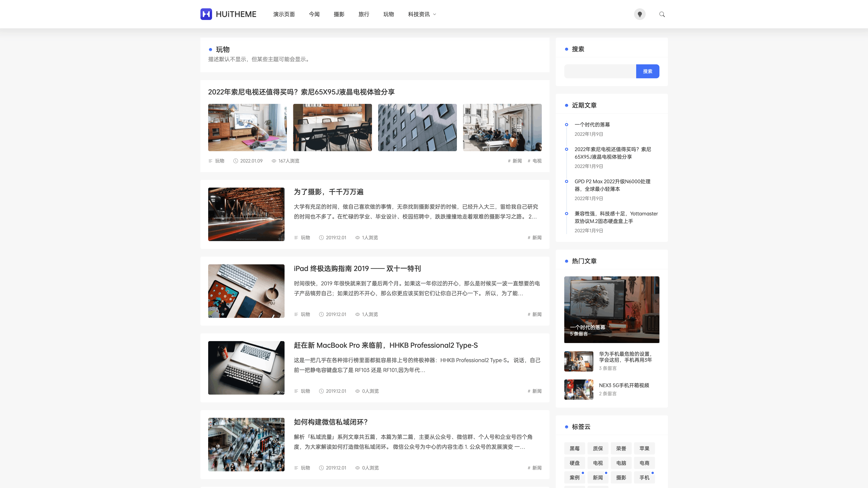Open the header search magnifier icon
868x488 pixels.
[x=662, y=14]
